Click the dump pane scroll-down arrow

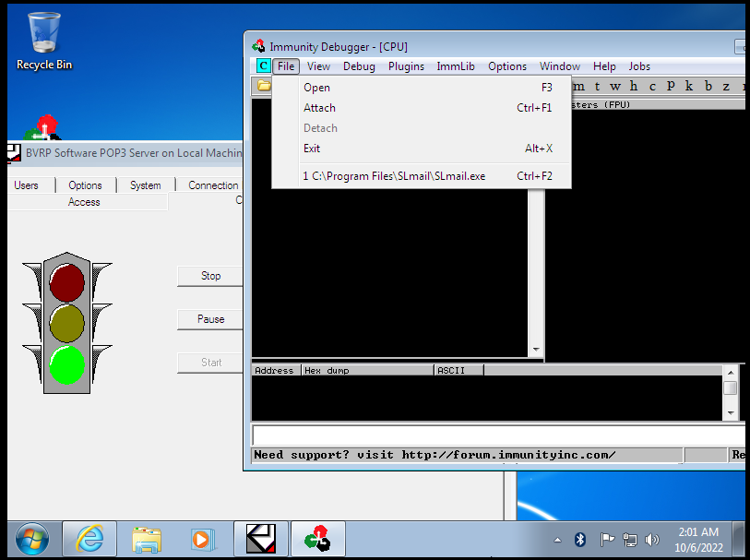731,412
